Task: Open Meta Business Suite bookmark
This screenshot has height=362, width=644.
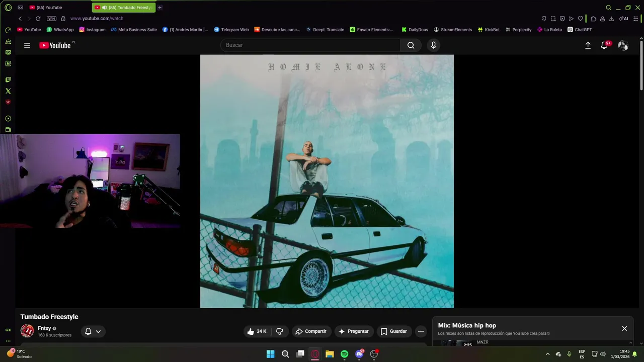Action: point(134,30)
